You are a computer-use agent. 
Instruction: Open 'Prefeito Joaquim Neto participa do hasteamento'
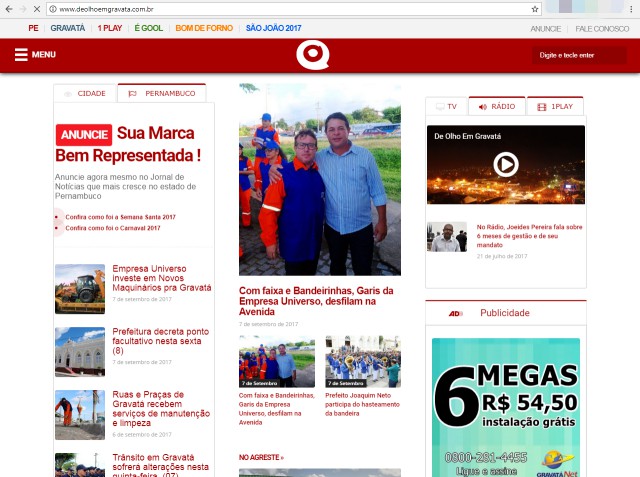click(x=362, y=404)
